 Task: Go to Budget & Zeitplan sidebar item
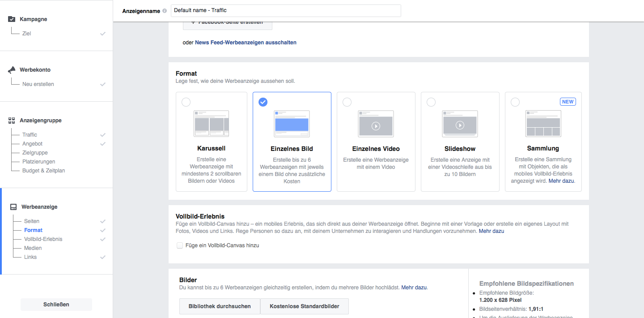tap(43, 171)
